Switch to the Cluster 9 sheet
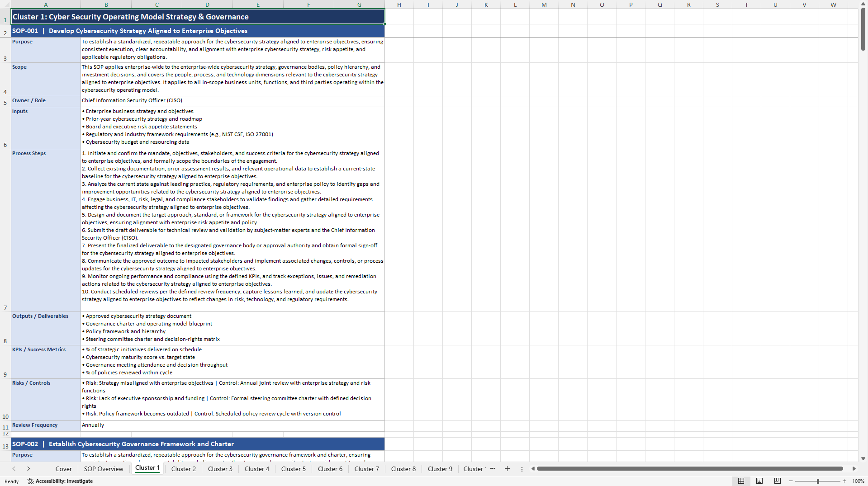868x486 pixels. (440, 469)
